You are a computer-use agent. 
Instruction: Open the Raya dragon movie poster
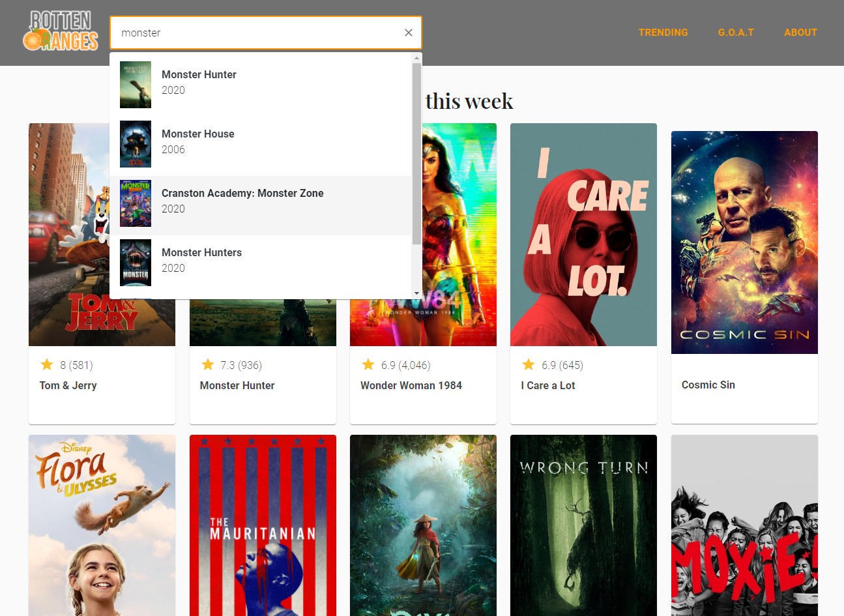coord(423,525)
